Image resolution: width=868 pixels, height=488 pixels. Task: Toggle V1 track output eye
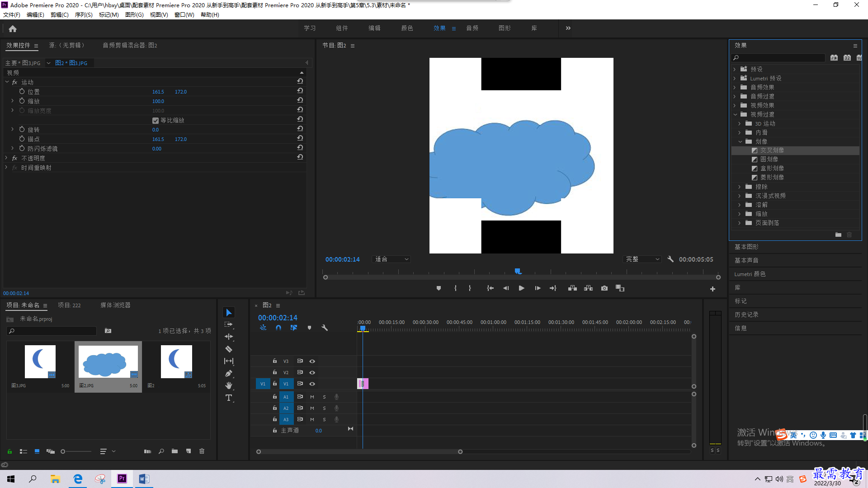312,384
